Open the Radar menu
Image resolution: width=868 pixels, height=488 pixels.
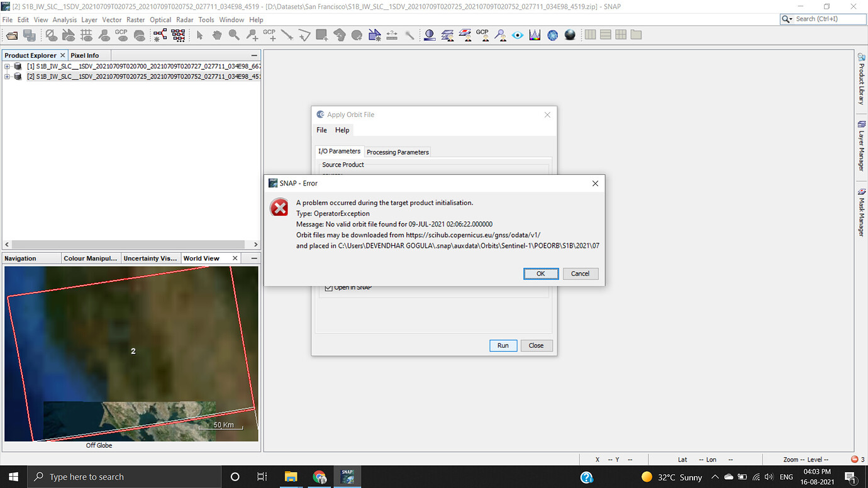click(184, 19)
